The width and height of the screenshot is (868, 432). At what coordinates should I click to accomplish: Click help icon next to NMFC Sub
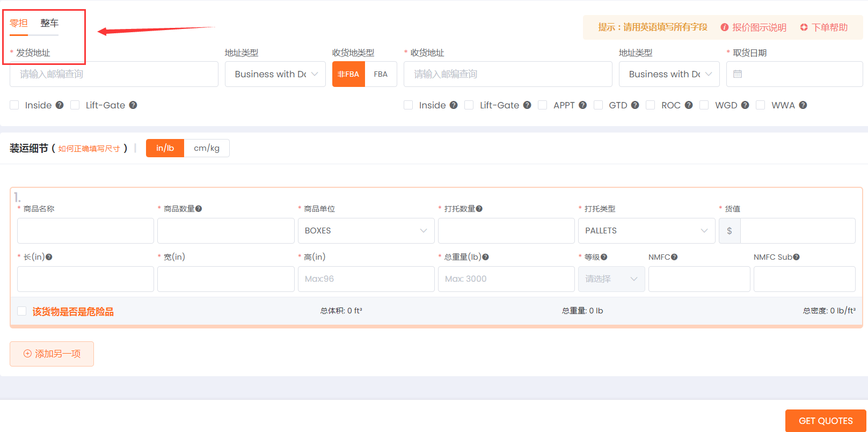797,257
